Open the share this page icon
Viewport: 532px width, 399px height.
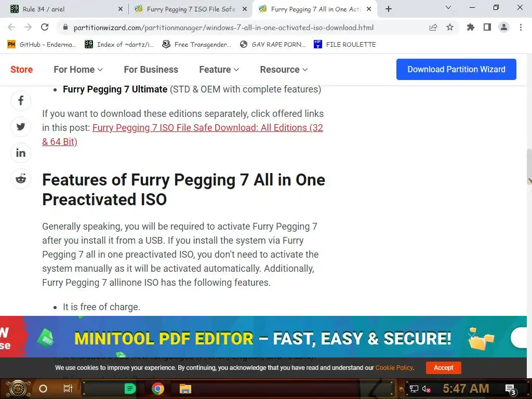(433, 28)
